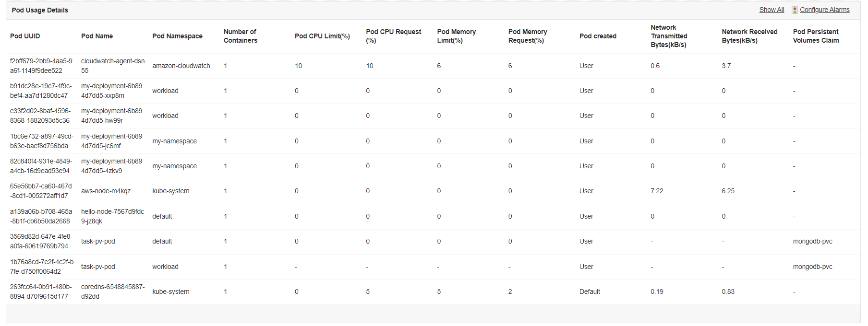The image size is (868, 326).
Task: Click the Pod Namespace column header
Action: (x=177, y=36)
